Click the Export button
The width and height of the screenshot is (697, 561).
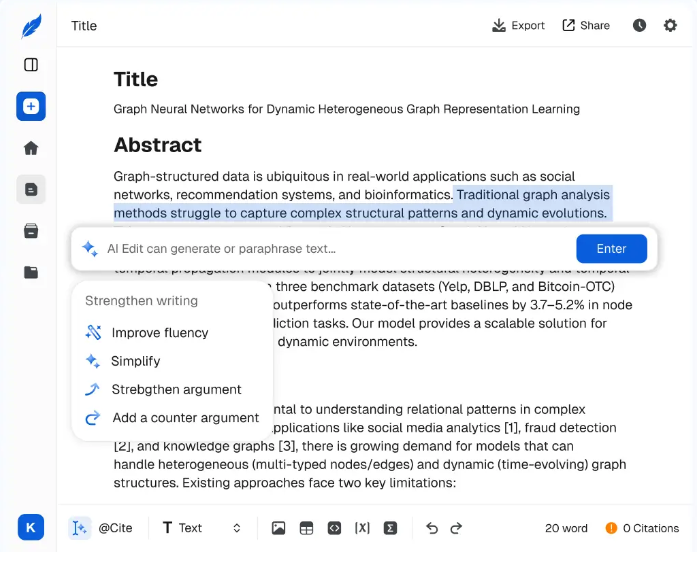pyautogui.click(x=518, y=25)
